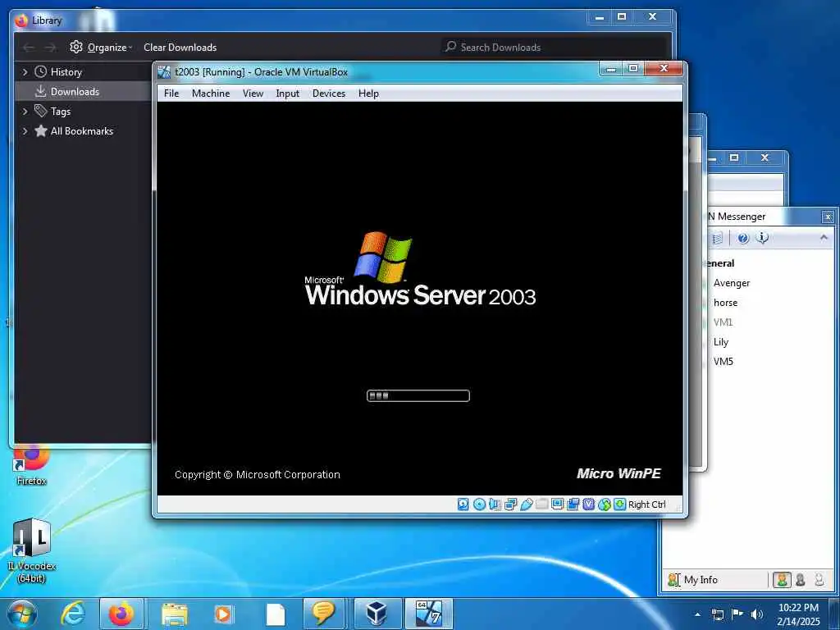The image size is (840, 630).
Task: Open Input menu in VirtualBox window
Action: [288, 94]
